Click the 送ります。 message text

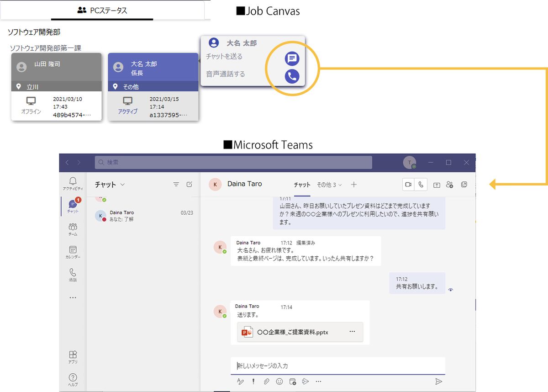(x=248, y=315)
